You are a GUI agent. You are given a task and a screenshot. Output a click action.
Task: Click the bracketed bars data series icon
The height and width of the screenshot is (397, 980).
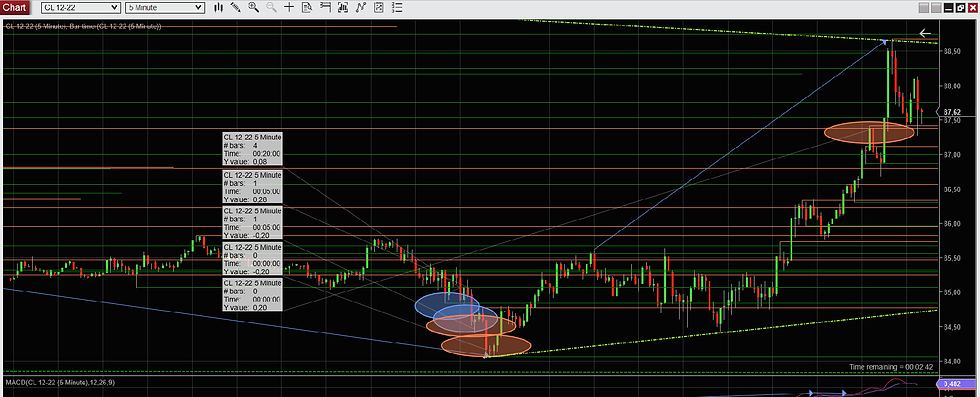pyautogui.click(x=342, y=8)
